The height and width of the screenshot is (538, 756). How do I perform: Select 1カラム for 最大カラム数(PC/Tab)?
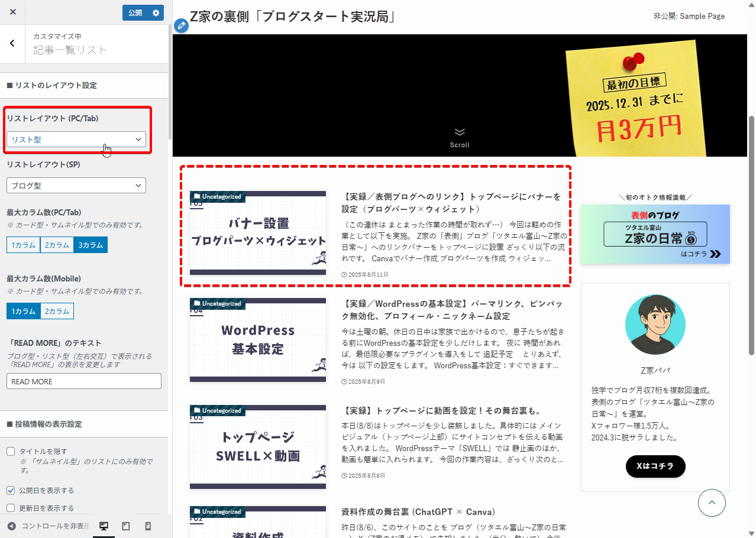pos(24,245)
